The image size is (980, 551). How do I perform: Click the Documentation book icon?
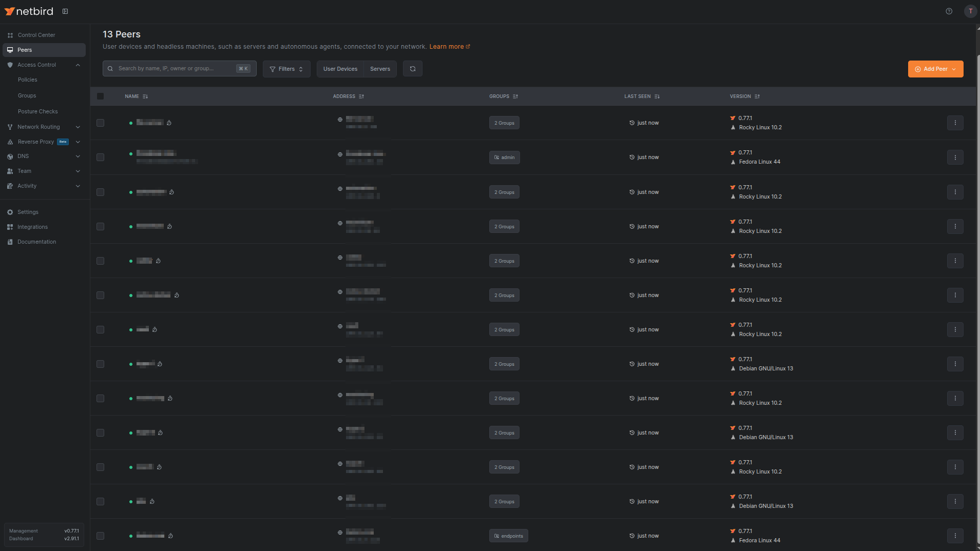tap(10, 242)
